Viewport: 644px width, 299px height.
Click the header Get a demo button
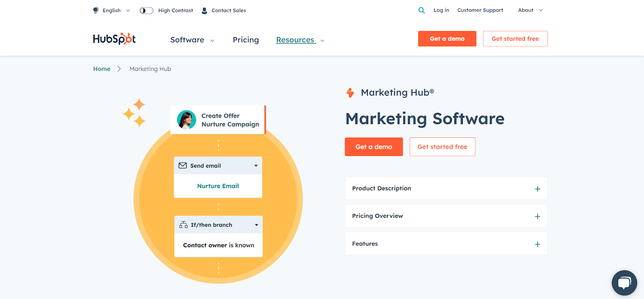[x=447, y=39]
